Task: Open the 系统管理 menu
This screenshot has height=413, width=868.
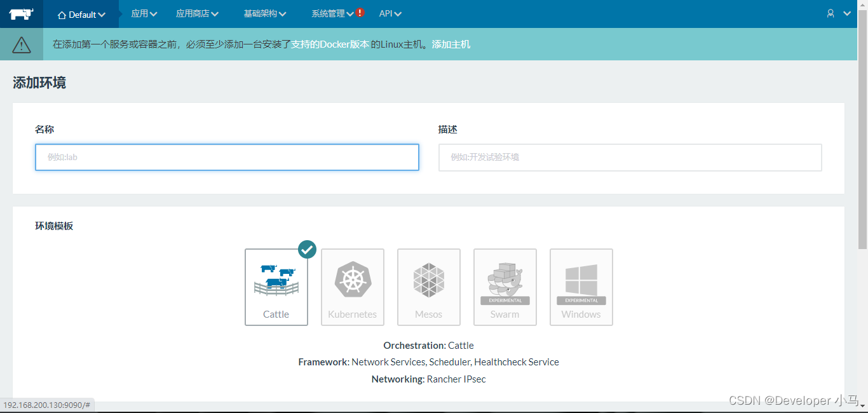Action: pos(333,14)
